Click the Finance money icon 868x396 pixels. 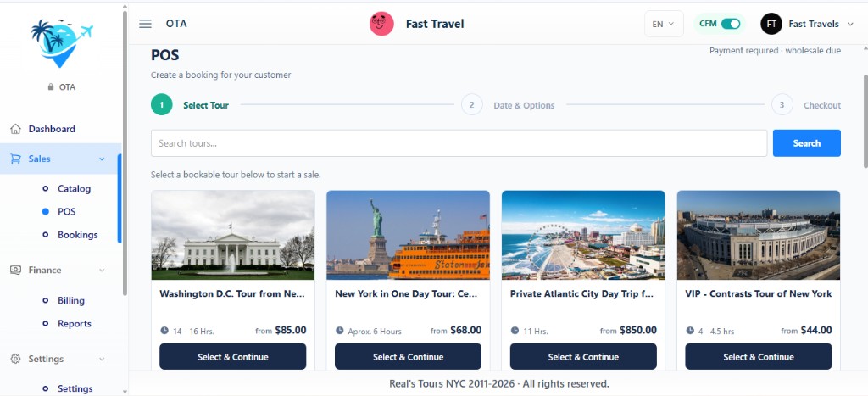click(x=15, y=271)
